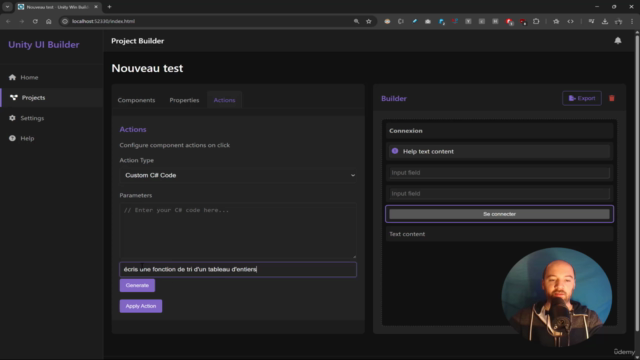Click the site info icon in address bar
640x360 pixels.
point(65,21)
